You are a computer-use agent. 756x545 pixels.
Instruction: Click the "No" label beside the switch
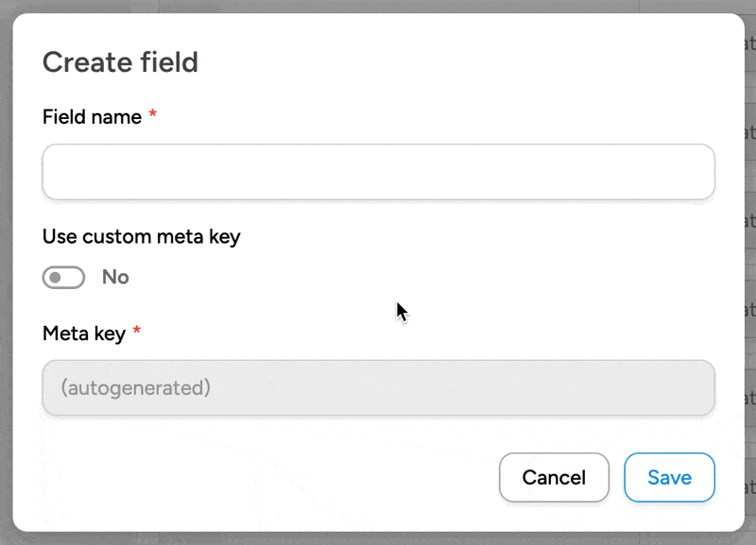tap(115, 278)
